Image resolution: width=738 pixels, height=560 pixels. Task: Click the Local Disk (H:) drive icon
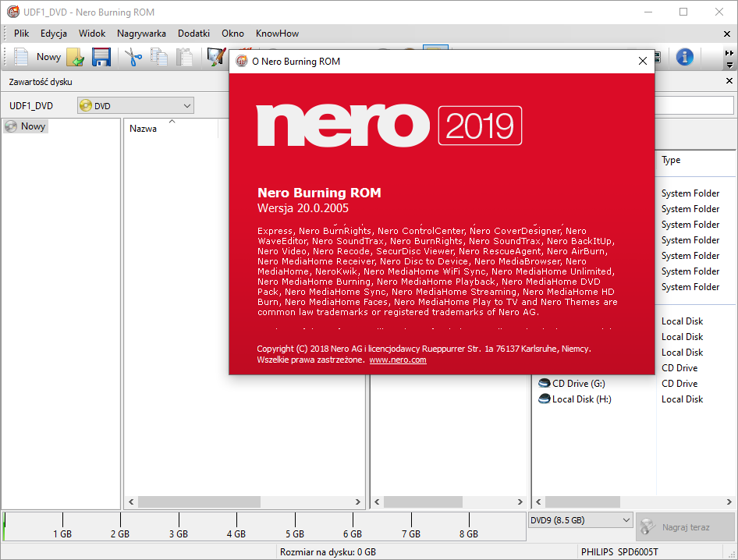tap(545, 399)
